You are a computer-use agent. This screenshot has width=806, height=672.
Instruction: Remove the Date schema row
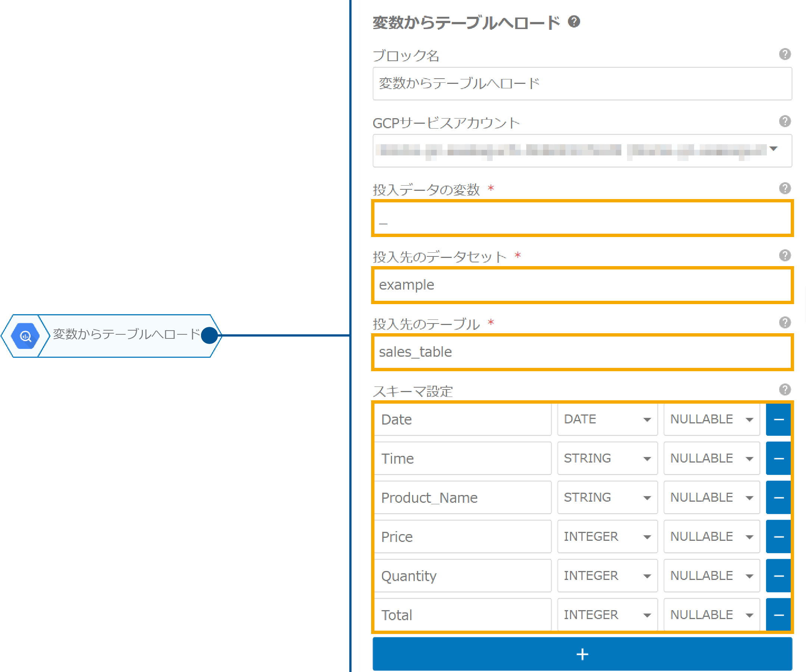coord(778,420)
